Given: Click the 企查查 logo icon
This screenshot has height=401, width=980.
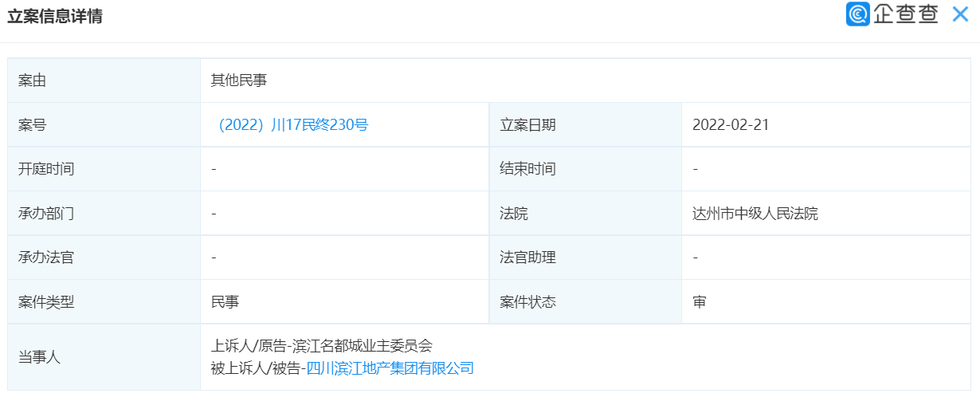Looking at the screenshot, I should (x=857, y=14).
